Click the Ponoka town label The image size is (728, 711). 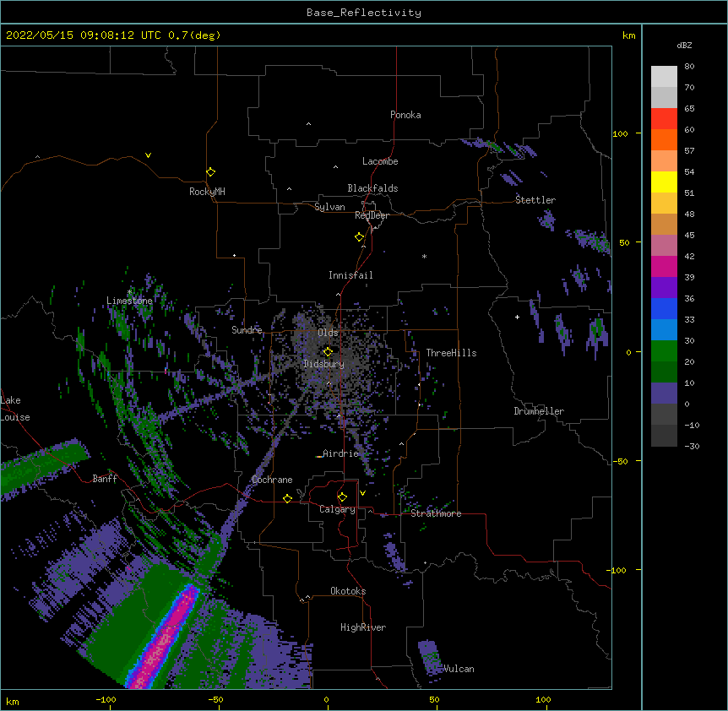tap(405, 115)
